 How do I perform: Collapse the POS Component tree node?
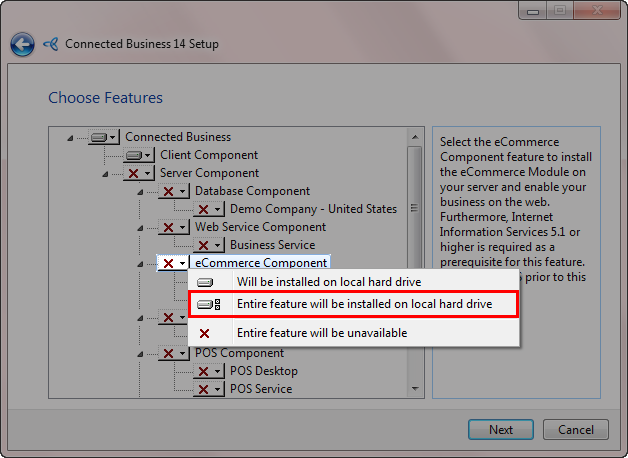coord(140,354)
